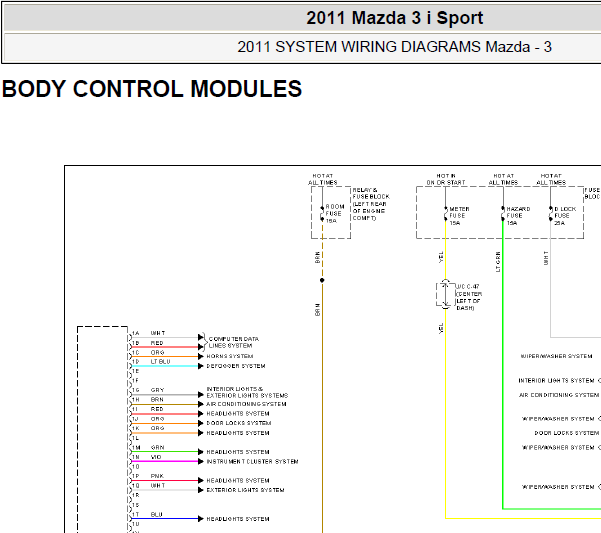This screenshot has width=601, height=533.
Task: Click the "METER FUSE 15A" label
Action: point(459,216)
